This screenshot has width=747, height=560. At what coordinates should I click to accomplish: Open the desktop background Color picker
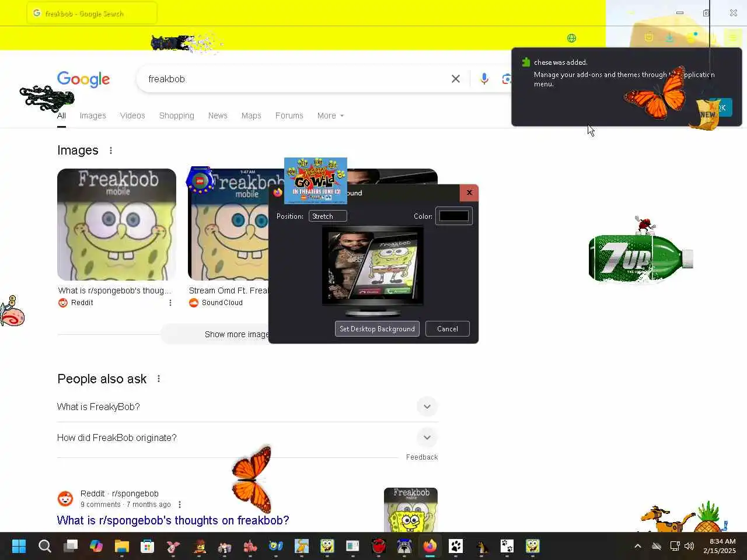click(x=454, y=216)
